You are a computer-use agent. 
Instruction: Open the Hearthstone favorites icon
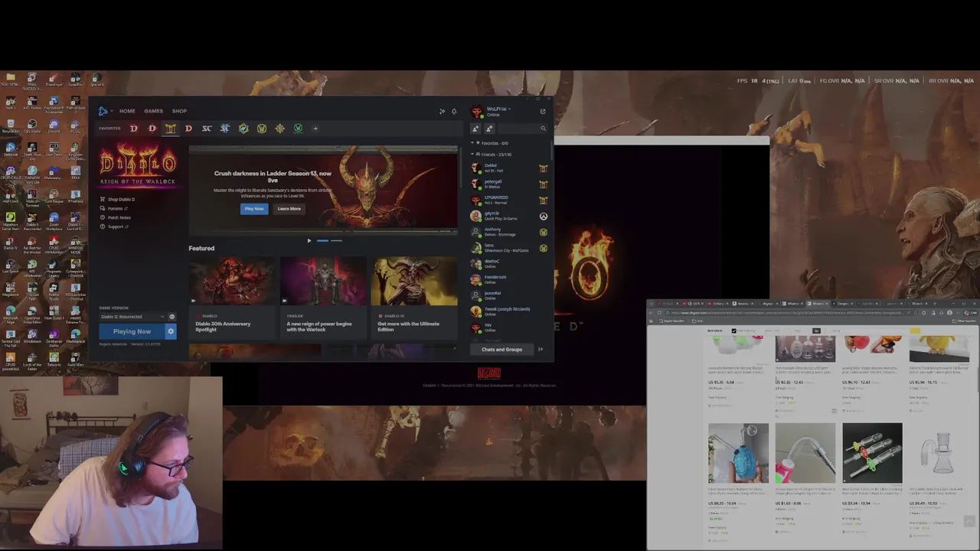coord(279,129)
